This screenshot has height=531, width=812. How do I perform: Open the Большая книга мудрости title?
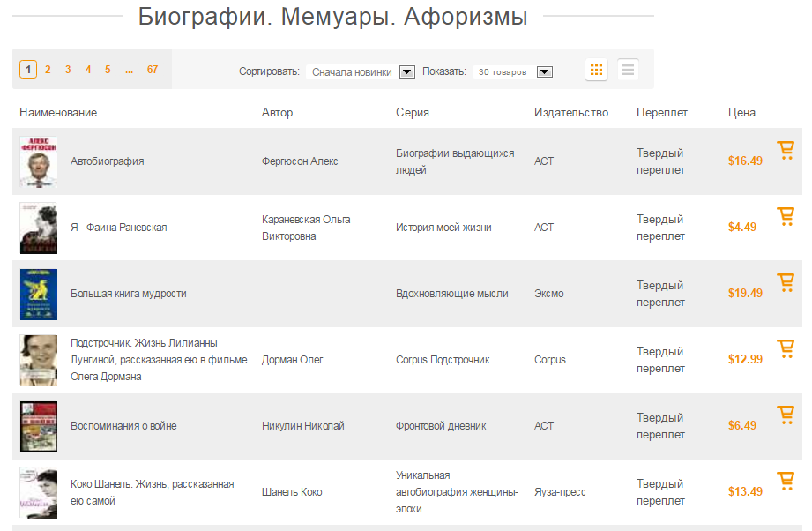pos(129,294)
